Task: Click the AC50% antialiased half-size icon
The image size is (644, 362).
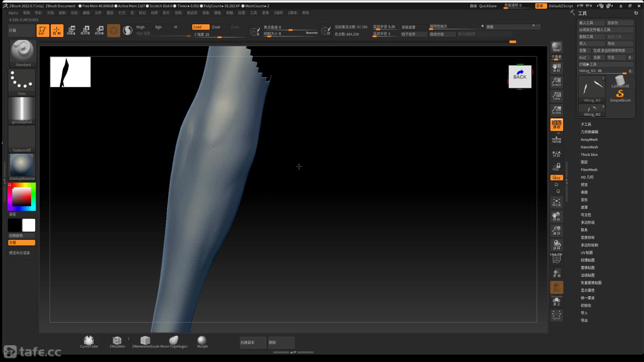Action: click(556, 110)
